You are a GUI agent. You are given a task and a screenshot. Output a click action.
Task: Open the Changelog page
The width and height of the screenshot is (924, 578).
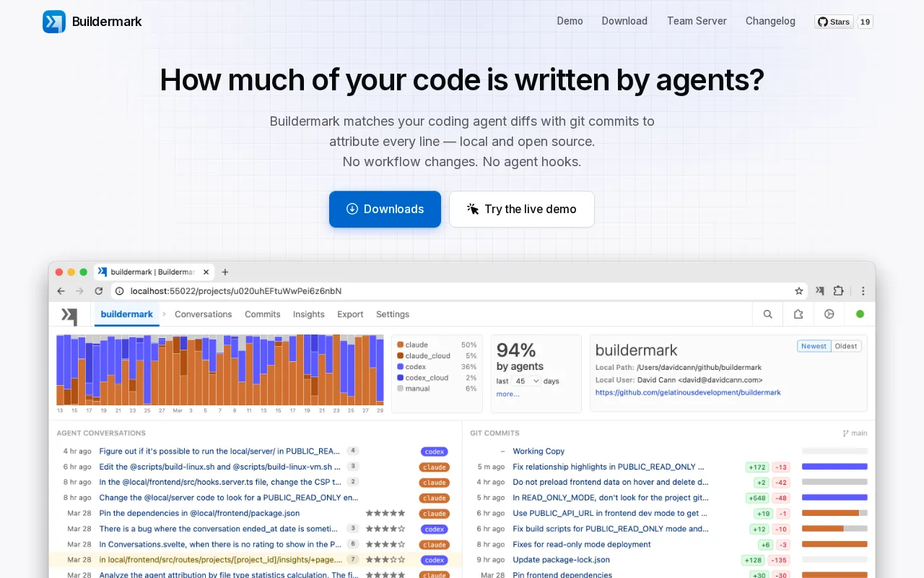point(770,21)
